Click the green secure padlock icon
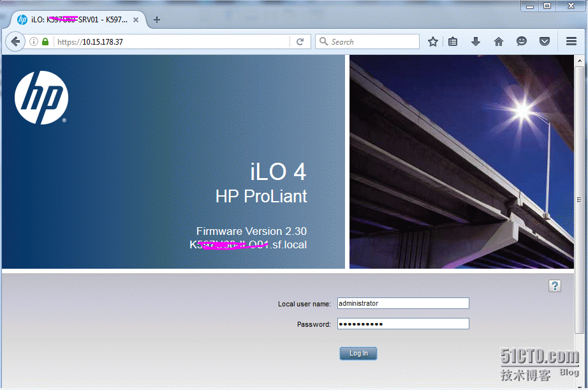 [45, 41]
